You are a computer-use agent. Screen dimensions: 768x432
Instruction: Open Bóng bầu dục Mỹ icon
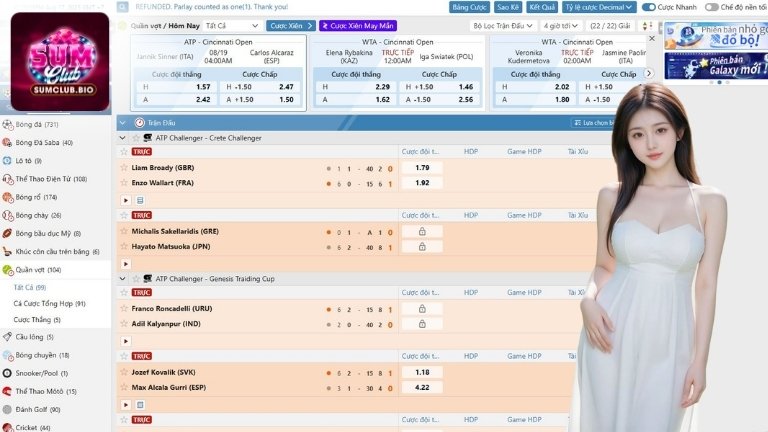(x=7, y=233)
